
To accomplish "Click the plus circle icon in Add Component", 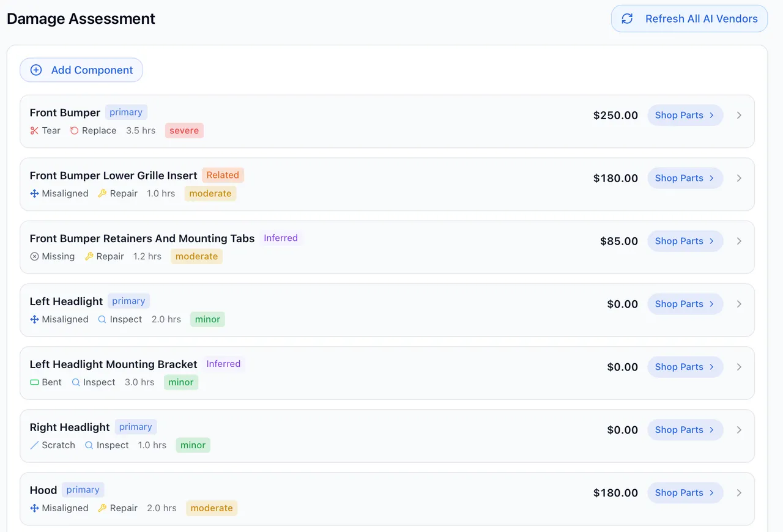I will (x=36, y=70).
